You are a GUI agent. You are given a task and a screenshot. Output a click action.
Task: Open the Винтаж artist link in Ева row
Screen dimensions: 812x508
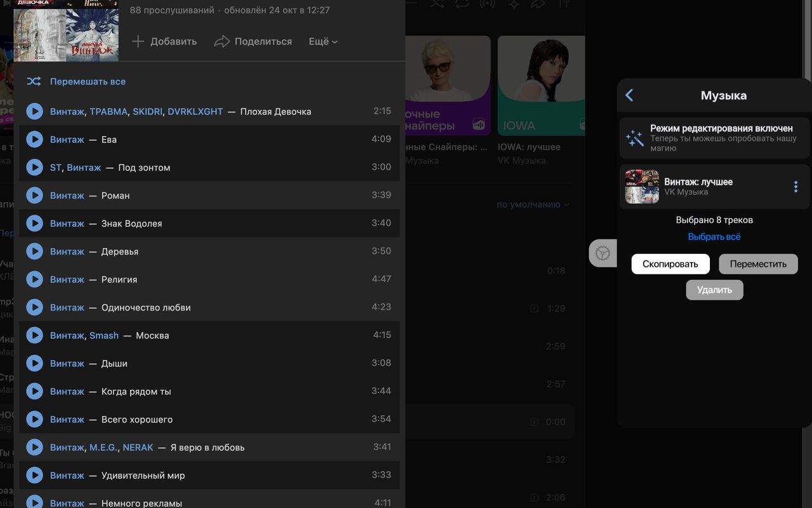pos(67,140)
